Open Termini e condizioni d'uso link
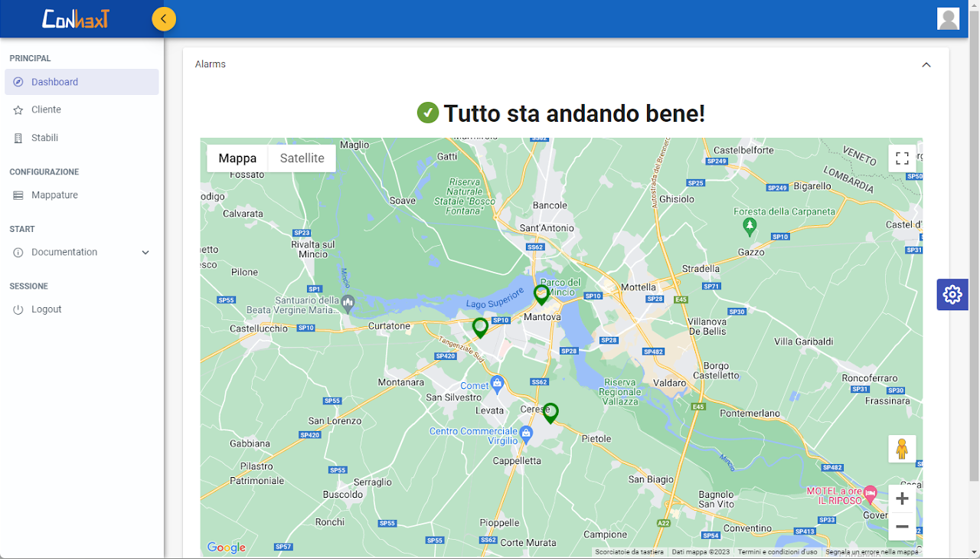980x559 pixels. pyautogui.click(x=777, y=551)
